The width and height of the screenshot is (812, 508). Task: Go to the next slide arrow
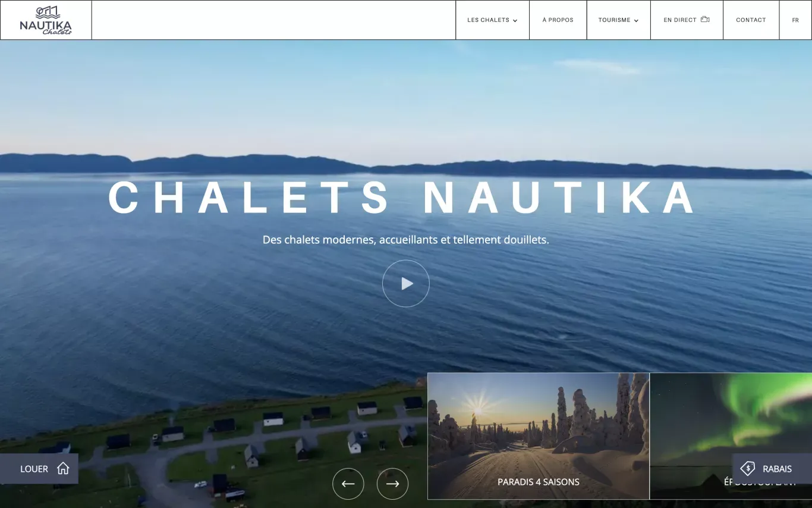(392, 484)
